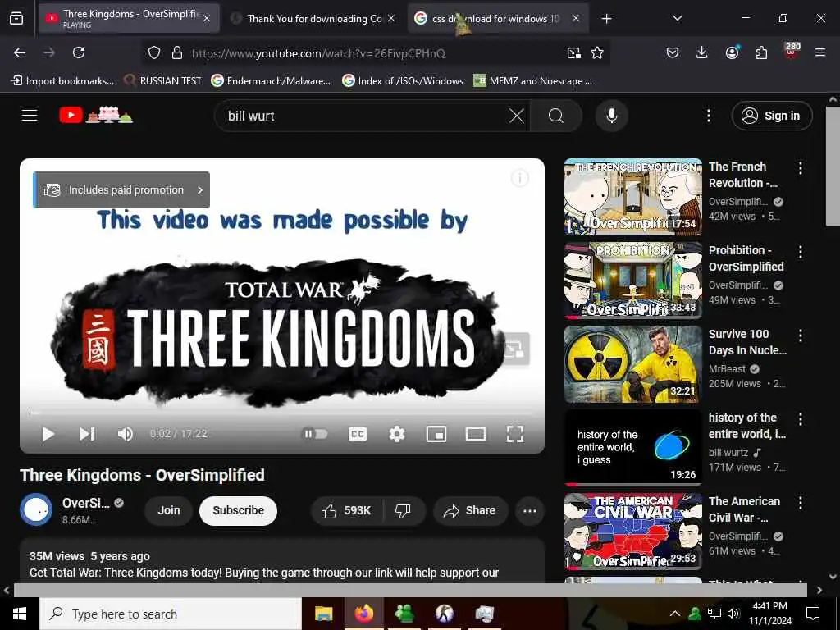
Task: Enable theater mode view
Action: 476,434
